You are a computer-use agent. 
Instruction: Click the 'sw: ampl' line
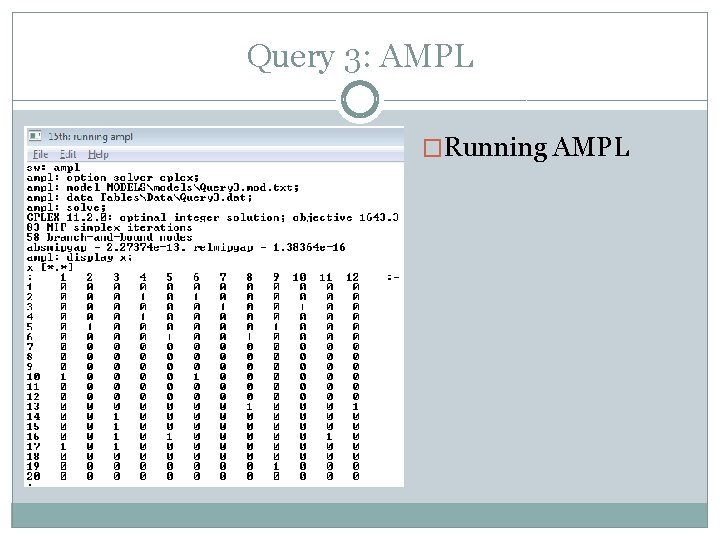53,168
